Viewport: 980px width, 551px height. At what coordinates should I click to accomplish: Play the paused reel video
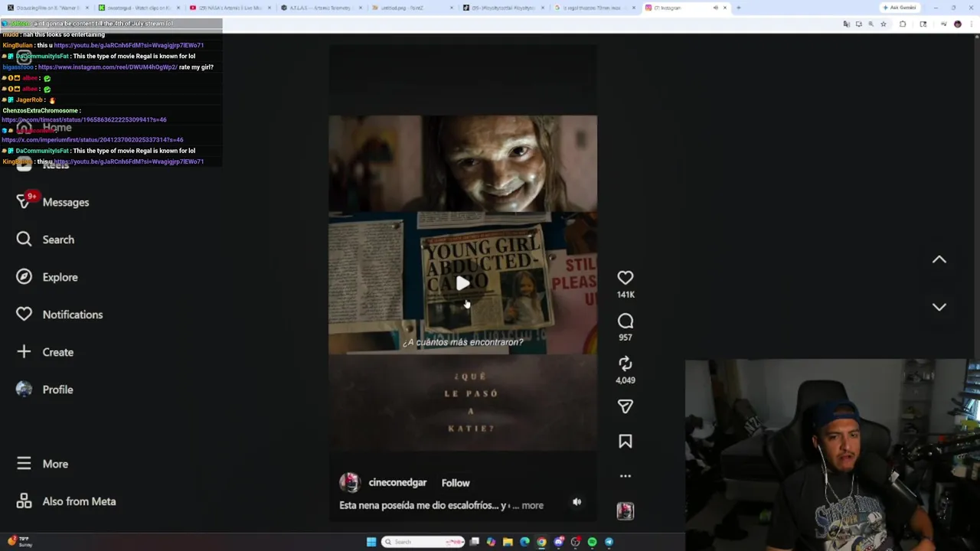click(x=463, y=284)
